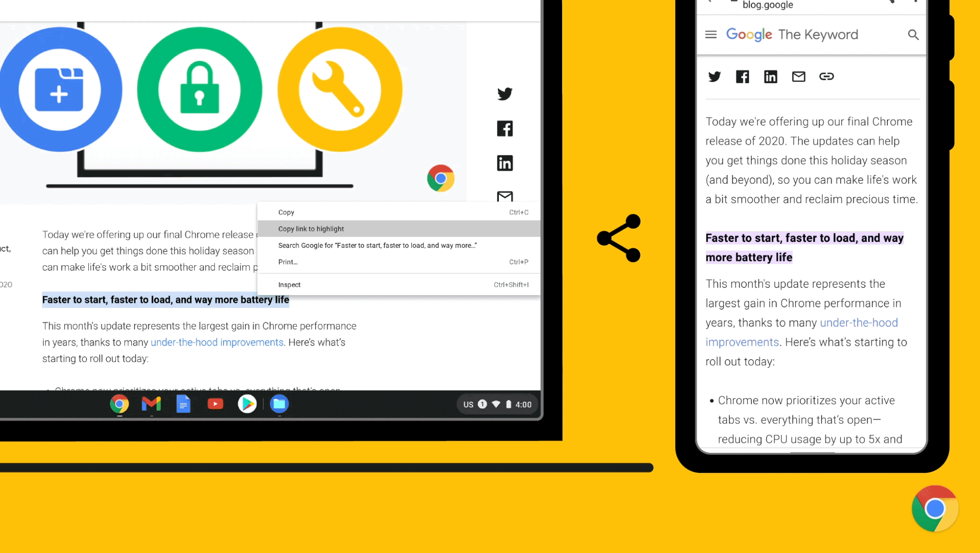Click the Twitter share icon

(504, 93)
